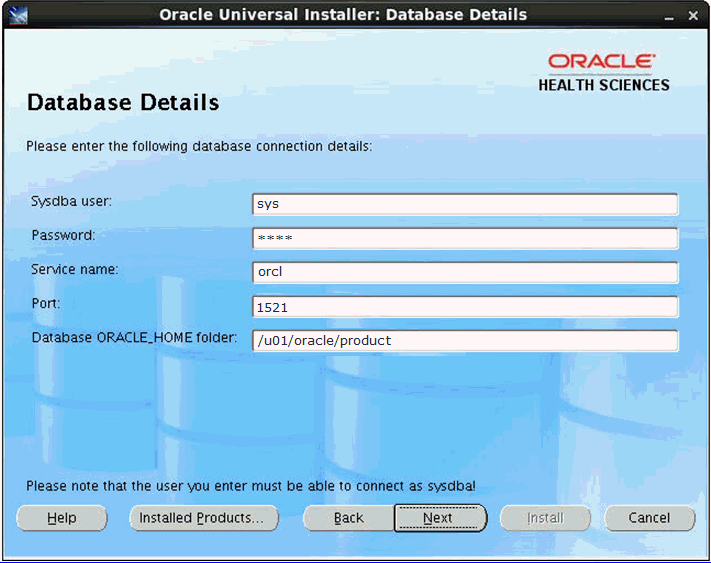Proceed with the Next button
The image size is (711, 563).
440,518
